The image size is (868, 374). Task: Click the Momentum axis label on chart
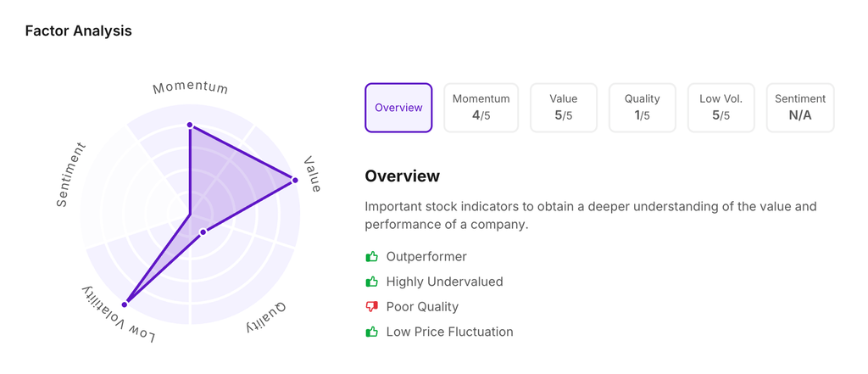coord(191,87)
